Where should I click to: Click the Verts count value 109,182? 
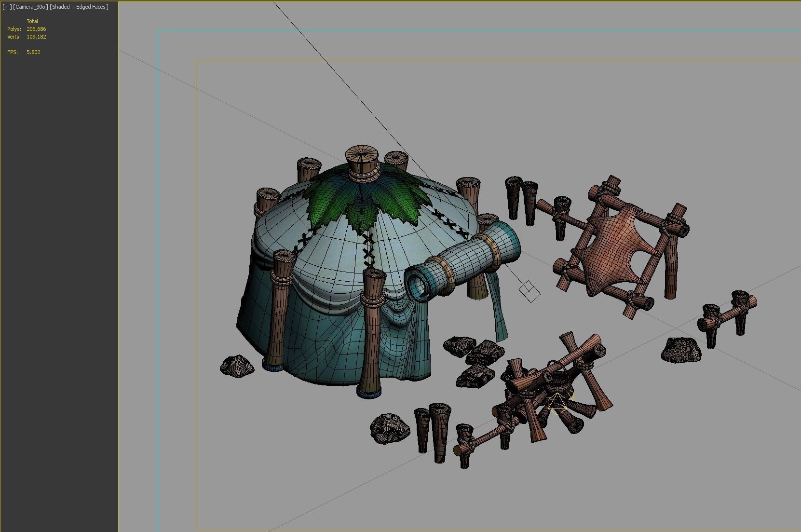(36, 37)
